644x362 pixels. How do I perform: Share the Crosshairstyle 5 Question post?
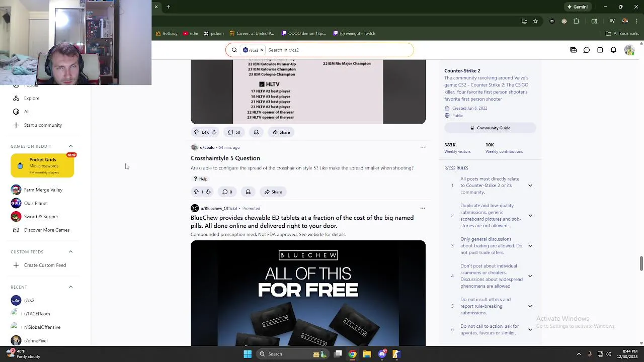point(273,192)
